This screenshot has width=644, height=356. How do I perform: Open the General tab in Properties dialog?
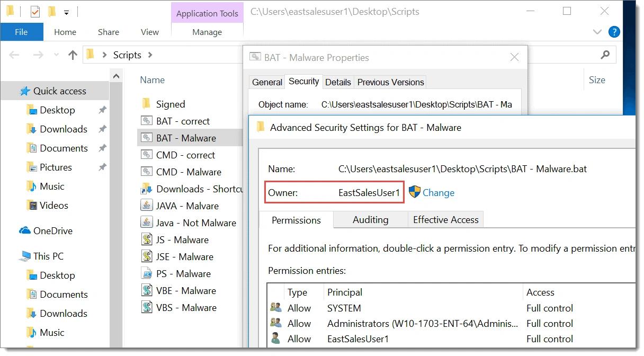pos(267,82)
